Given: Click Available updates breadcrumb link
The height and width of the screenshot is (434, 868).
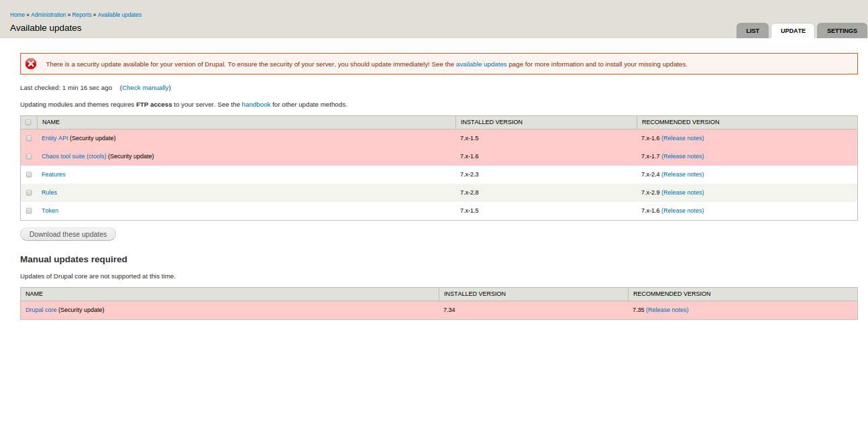Looking at the screenshot, I should pos(119,15).
